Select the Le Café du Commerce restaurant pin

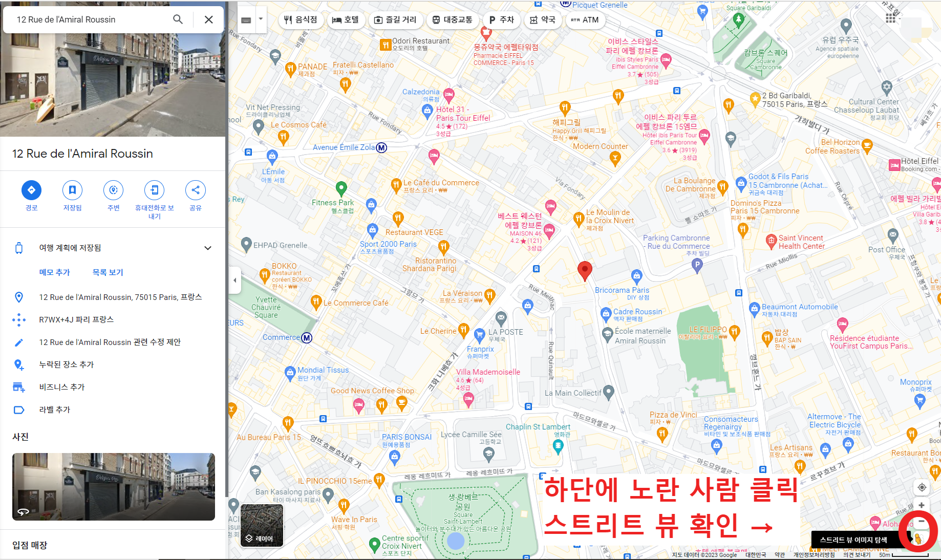(396, 185)
